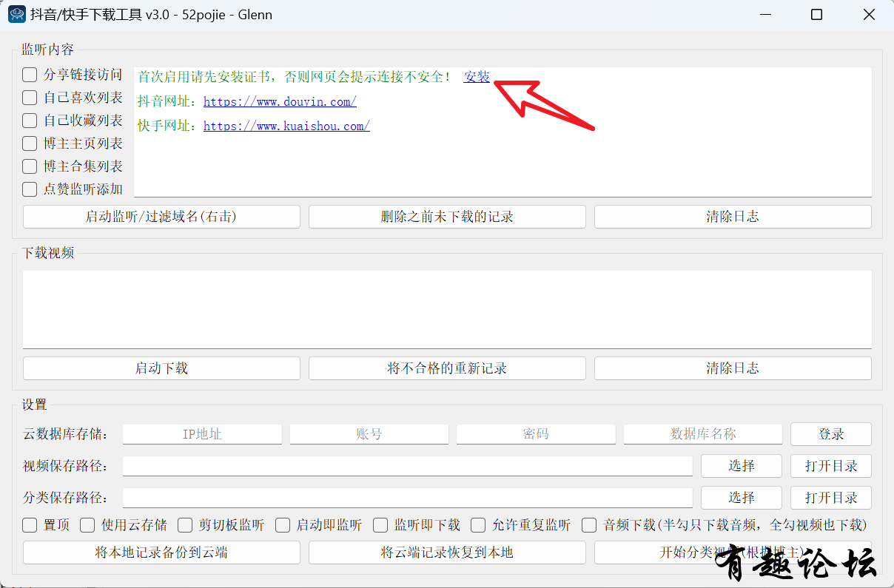Image resolution: width=894 pixels, height=588 pixels.
Task: Focus the 数据库名称 input field
Action: 703,434
